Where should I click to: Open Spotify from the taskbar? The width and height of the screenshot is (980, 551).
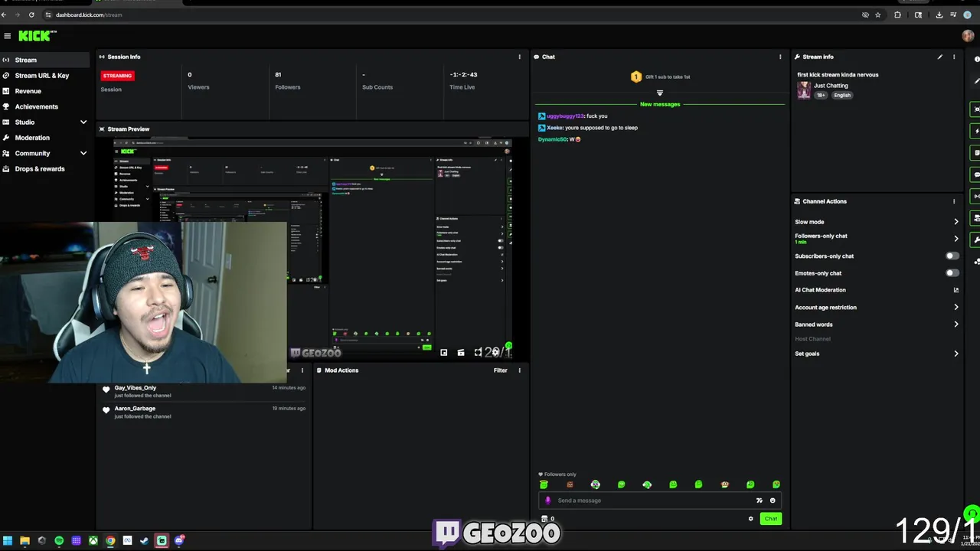[x=59, y=540]
